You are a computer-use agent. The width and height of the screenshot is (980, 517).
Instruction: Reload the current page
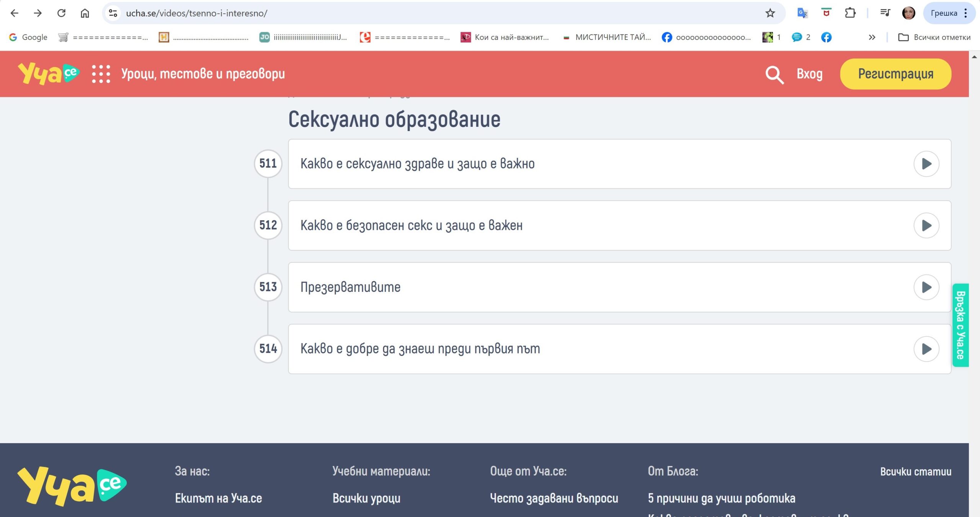coord(61,13)
